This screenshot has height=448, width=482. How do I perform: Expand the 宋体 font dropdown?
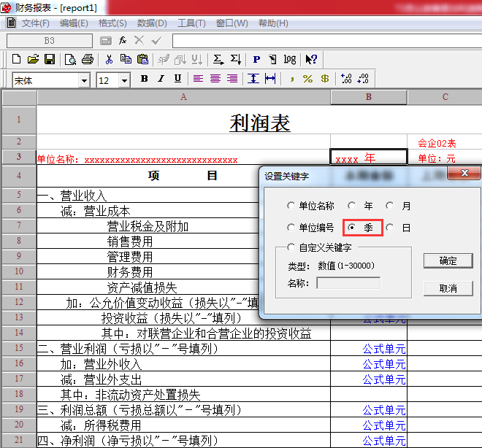point(84,81)
